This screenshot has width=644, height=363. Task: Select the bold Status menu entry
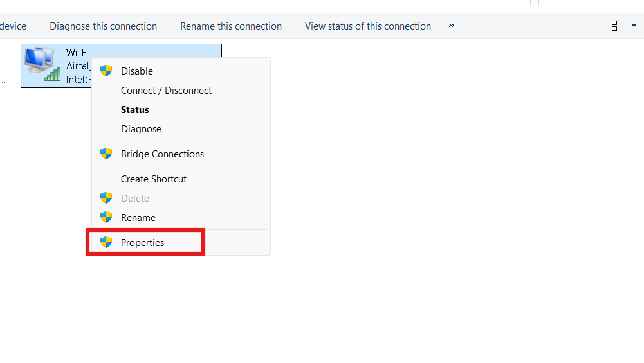point(135,110)
